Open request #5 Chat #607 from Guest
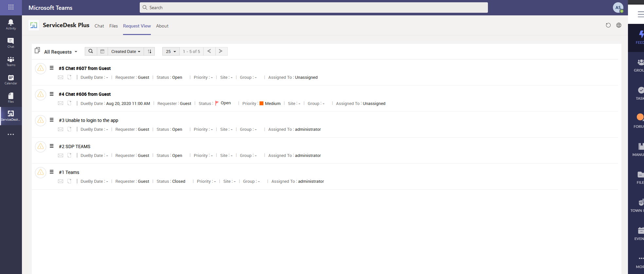This screenshot has height=274, width=644. 85,68
